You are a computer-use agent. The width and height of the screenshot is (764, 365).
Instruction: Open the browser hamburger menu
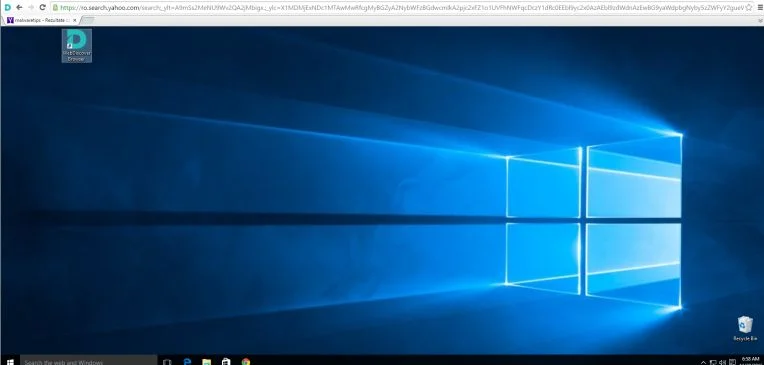click(x=759, y=8)
